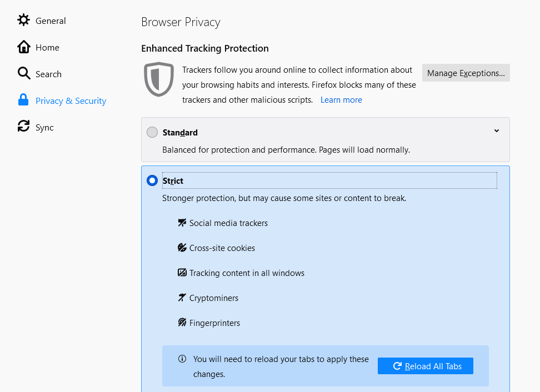Image resolution: width=540 pixels, height=392 pixels.
Task: Click the Privacy & Security lock icon
Action: click(23, 100)
